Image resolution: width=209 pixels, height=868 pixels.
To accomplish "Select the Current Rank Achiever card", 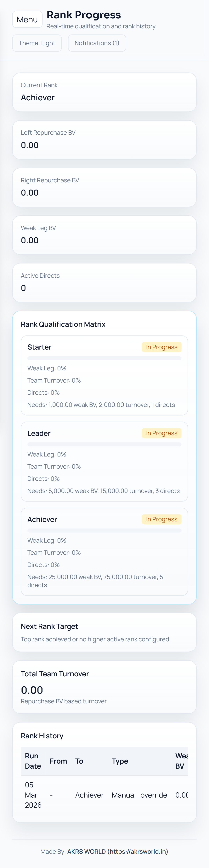I will click(104, 92).
